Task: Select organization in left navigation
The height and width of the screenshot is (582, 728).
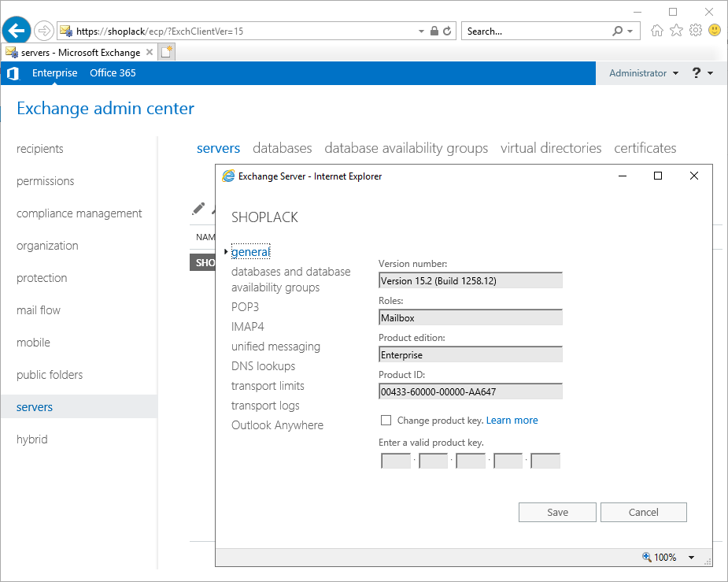Action: (47, 246)
